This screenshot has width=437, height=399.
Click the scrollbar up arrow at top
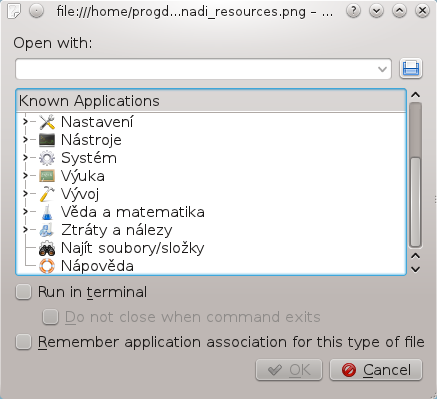[415, 95]
